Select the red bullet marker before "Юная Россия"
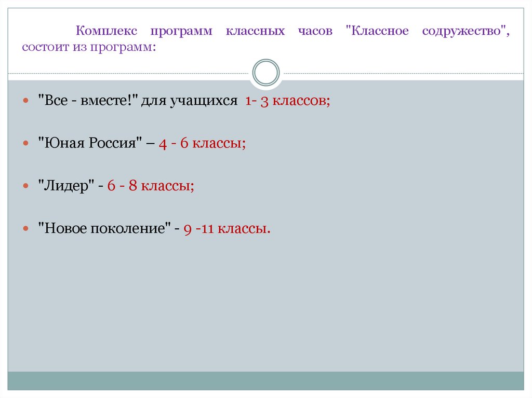Screen dimensions: 532x398 coord(24,144)
